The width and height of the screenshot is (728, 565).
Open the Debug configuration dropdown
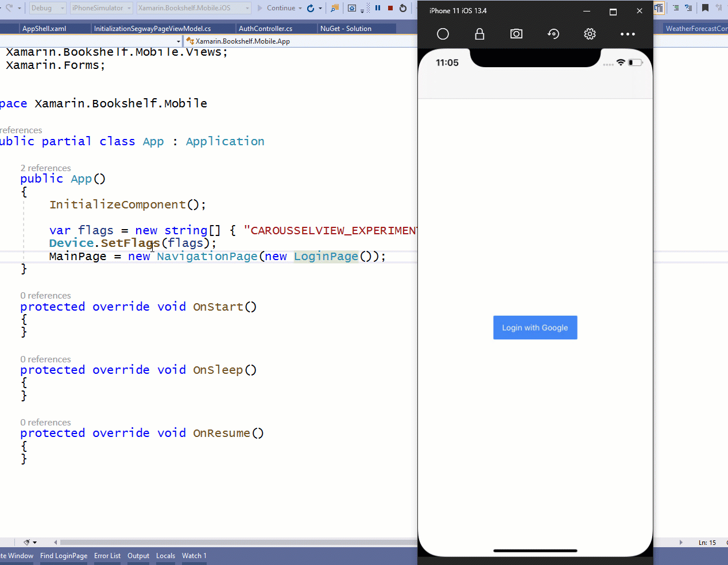[x=48, y=8]
